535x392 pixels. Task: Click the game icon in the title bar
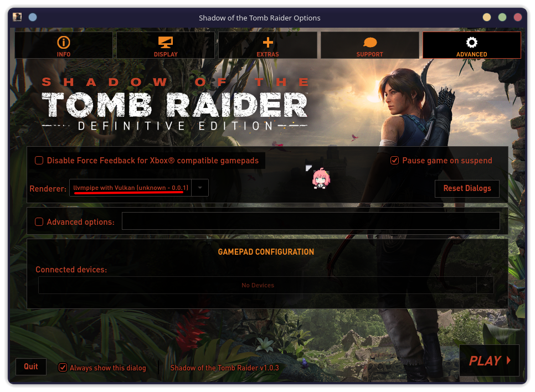click(17, 17)
